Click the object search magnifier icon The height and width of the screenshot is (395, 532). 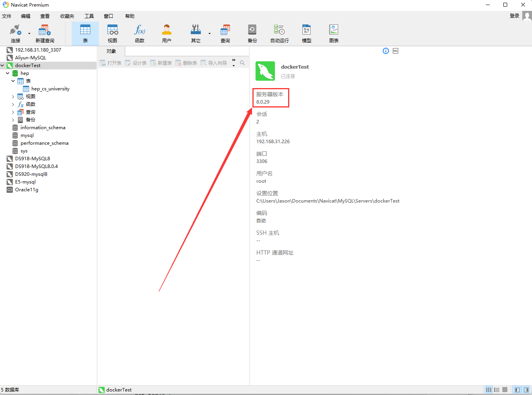242,63
